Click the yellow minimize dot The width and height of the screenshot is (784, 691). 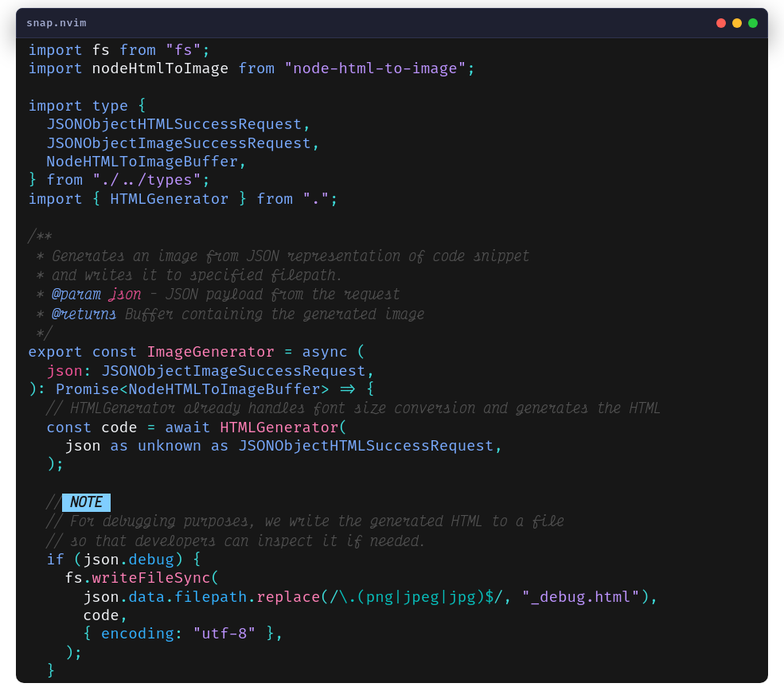[x=737, y=23]
